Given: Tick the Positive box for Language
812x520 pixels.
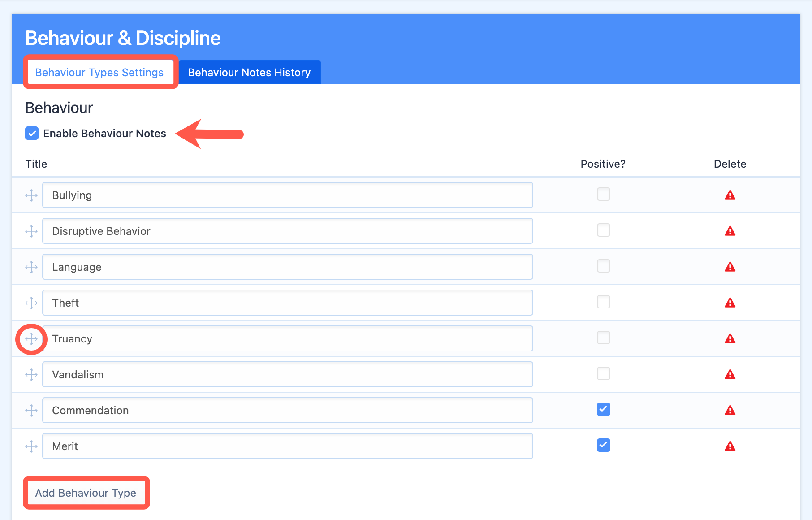Looking at the screenshot, I should (x=604, y=266).
